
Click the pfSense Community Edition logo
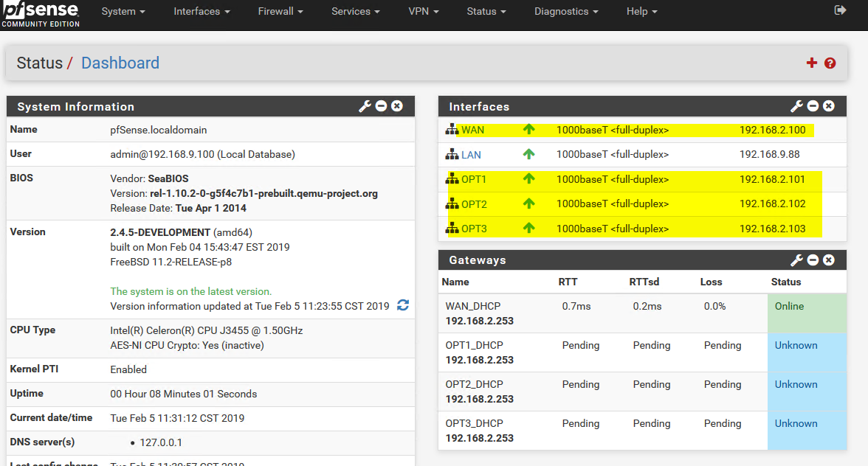click(x=41, y=14)
